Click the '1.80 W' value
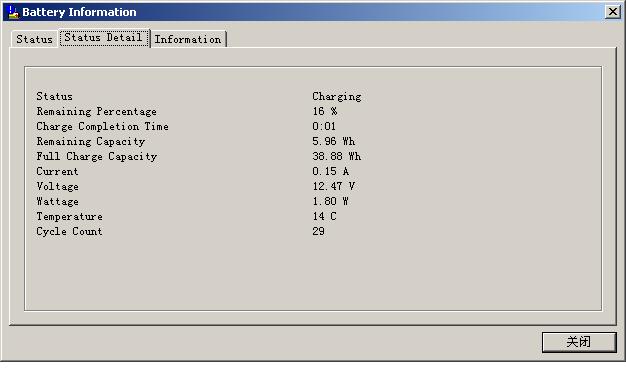 pos(330,201)
